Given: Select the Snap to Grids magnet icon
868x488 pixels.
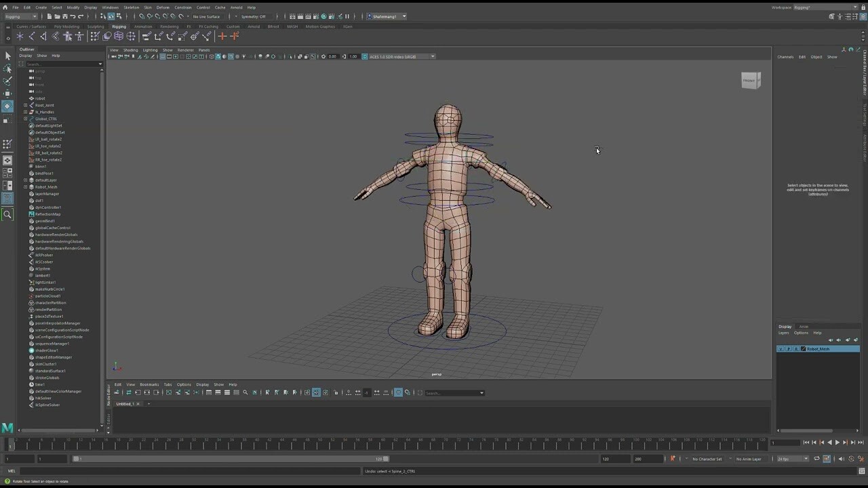Looking at the screenshot, I should pyautogui.click(x=142, y=16).
